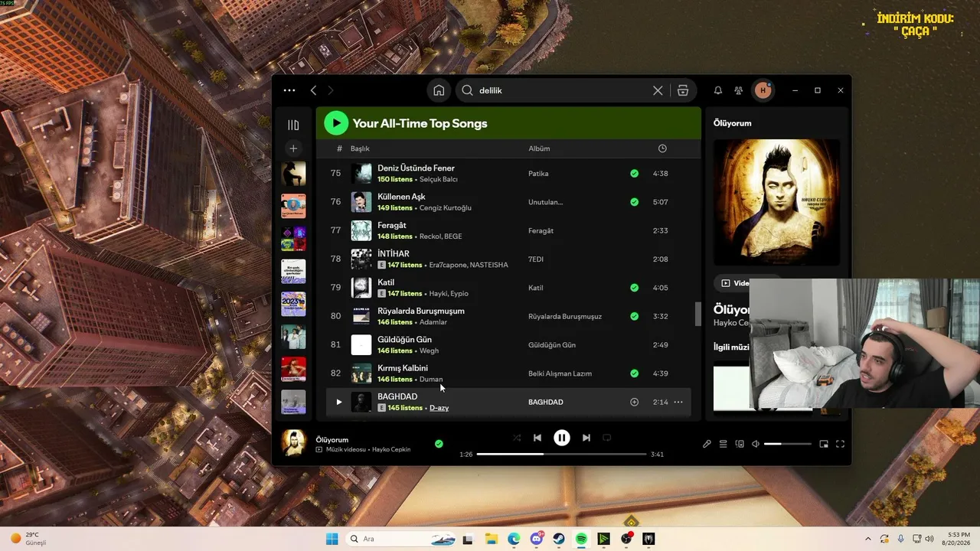Skip to the next track
The height and width of the screenshot is (551, 980).
click(x=586, y=438)
